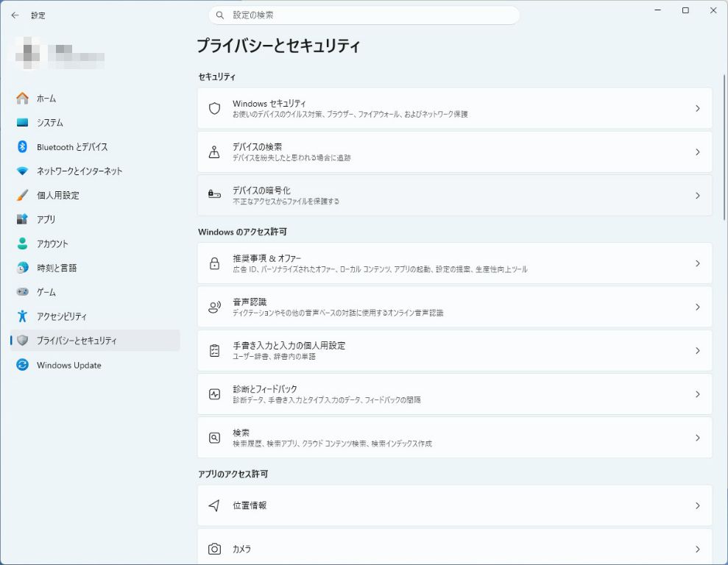728x565 pixels.
Task: Click the network Wi-Fi icon in sidebar
Action: coord(22,171)
